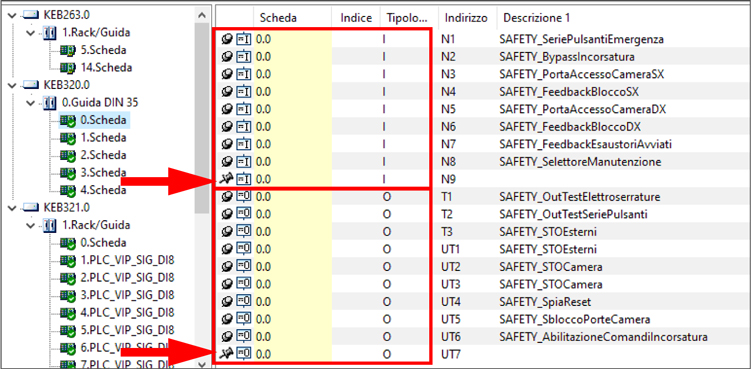Select SAFETY_SbloccoPorteCamera description
Viewport: 751px width, 369px height.
[574, 320]
